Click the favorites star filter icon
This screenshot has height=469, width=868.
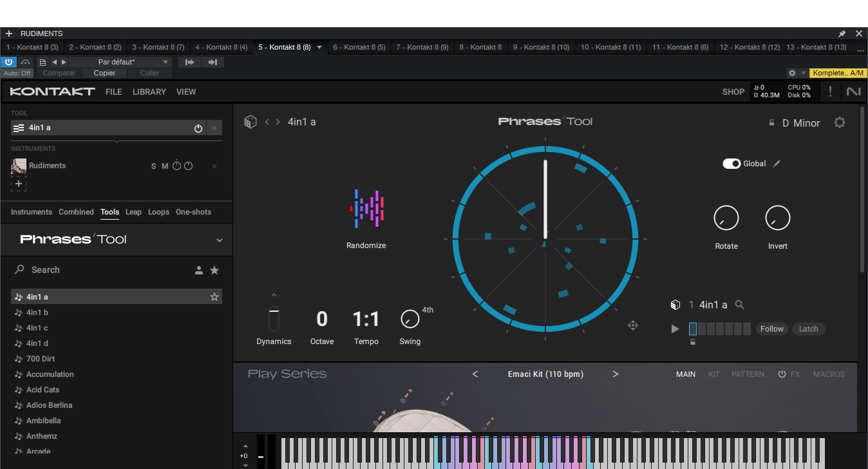[214, 270]
